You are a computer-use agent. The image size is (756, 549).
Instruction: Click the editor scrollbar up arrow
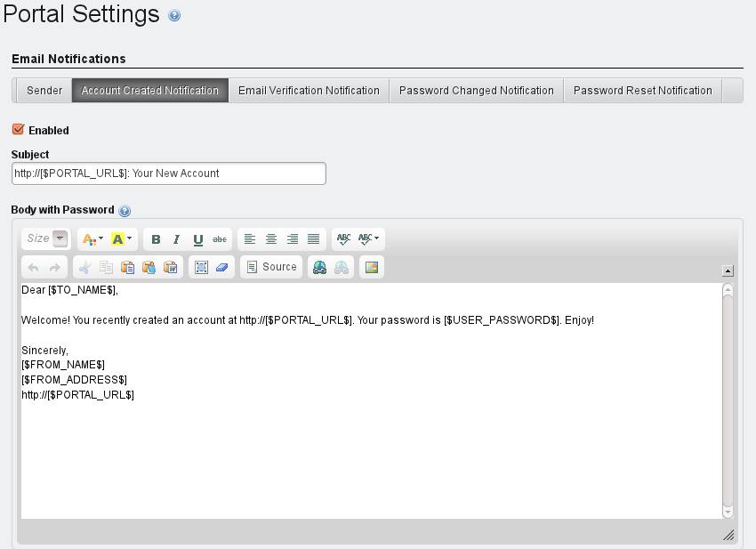728,289
